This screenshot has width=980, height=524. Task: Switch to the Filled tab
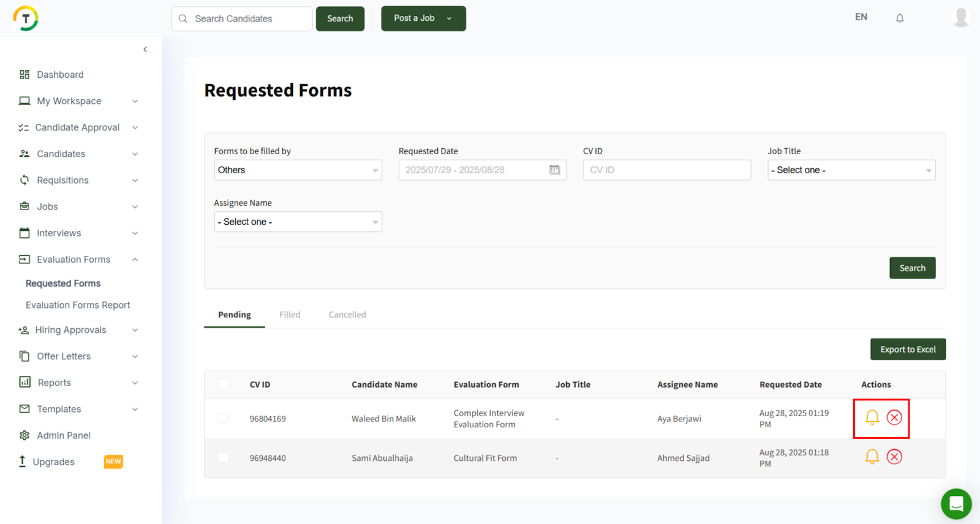[290, 315]
